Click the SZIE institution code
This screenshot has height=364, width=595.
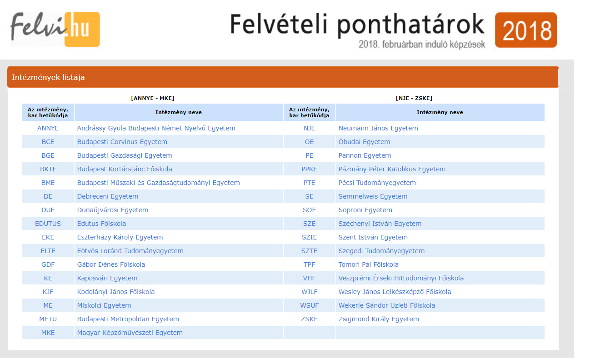coord(310,237)
